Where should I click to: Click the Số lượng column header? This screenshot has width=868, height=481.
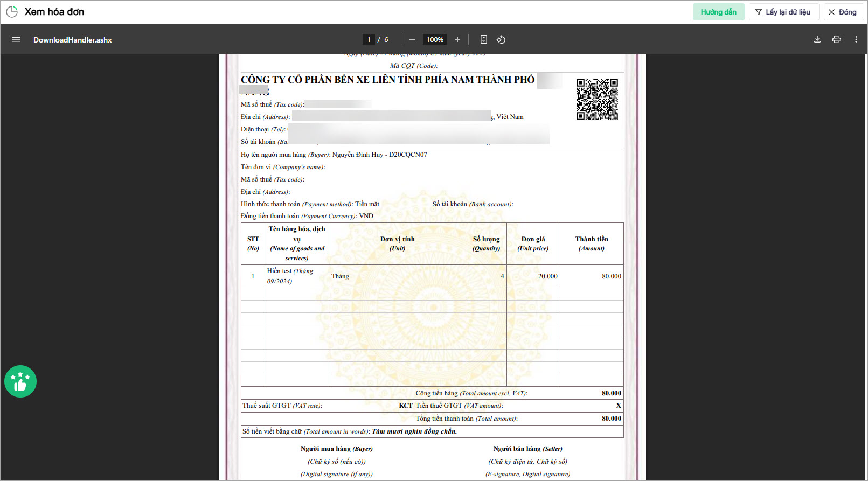486,243
